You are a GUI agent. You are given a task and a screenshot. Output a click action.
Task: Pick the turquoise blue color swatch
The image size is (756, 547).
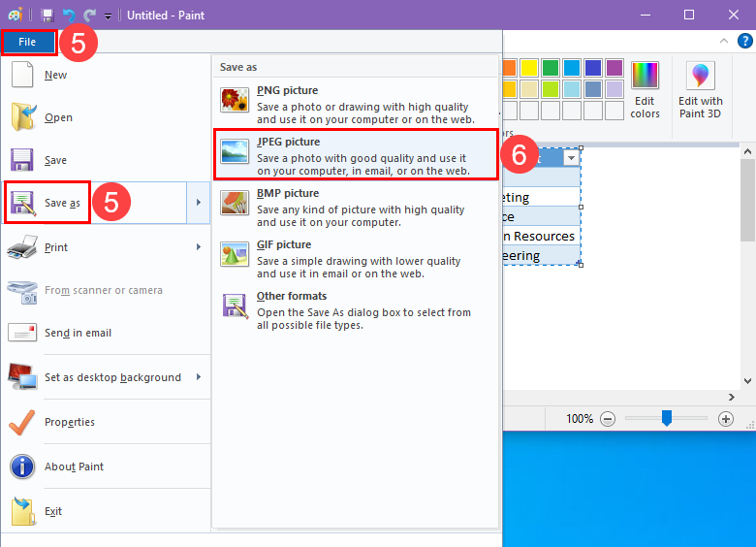pos(572,68)
